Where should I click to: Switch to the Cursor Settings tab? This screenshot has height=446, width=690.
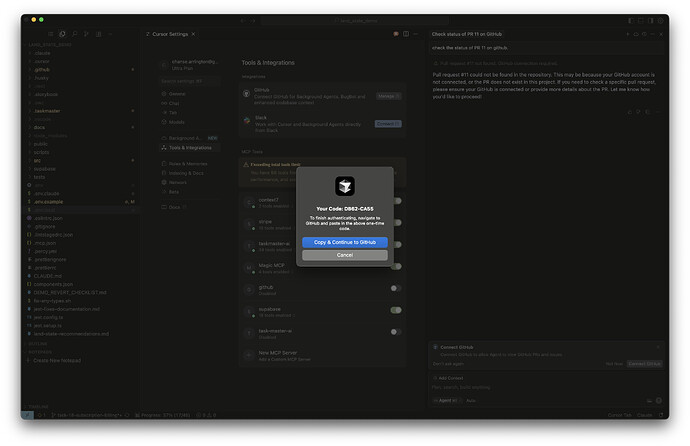point(171,34)
